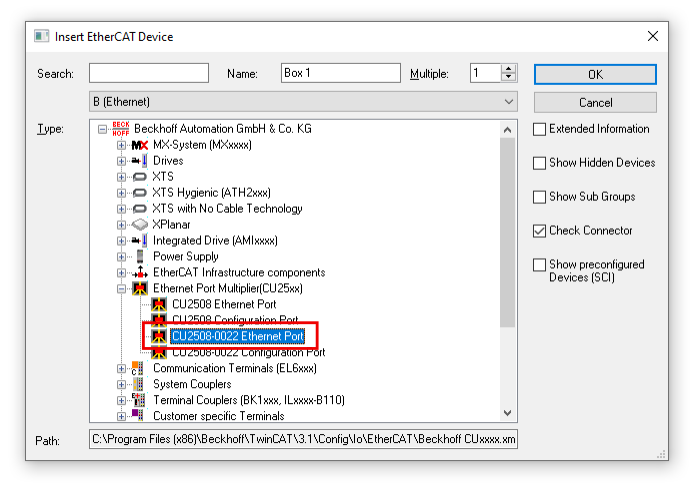Click the Multiple number field

click(x=486, y=73)
